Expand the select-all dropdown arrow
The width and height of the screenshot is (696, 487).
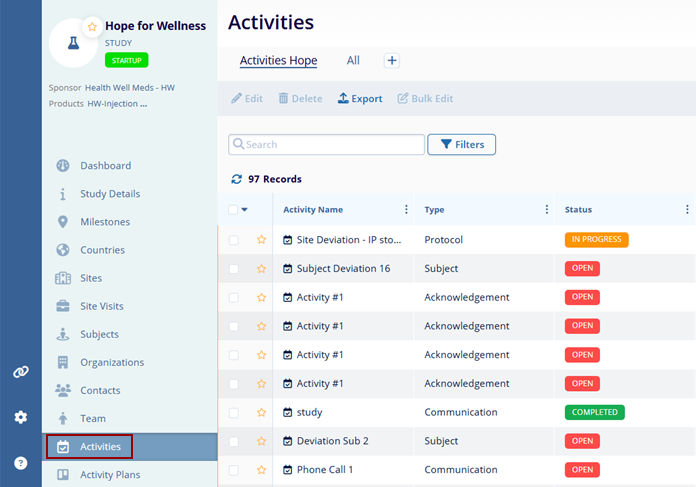245,210
